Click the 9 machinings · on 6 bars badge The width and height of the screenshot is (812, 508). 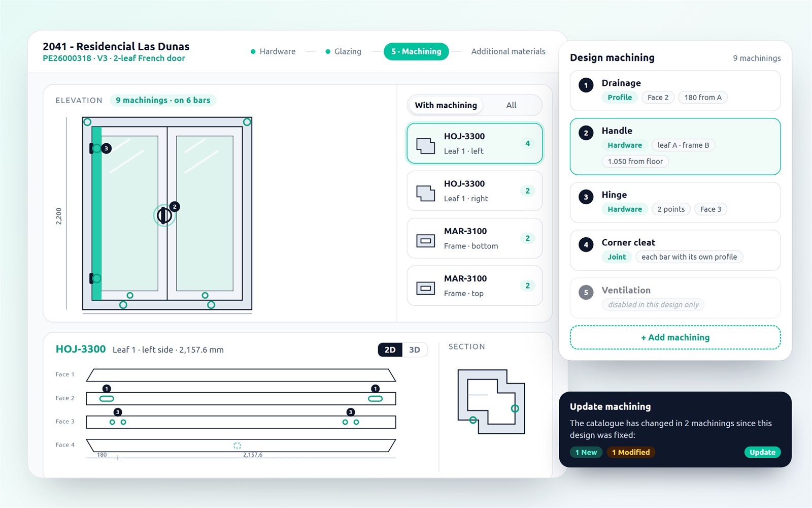[163, 100]
